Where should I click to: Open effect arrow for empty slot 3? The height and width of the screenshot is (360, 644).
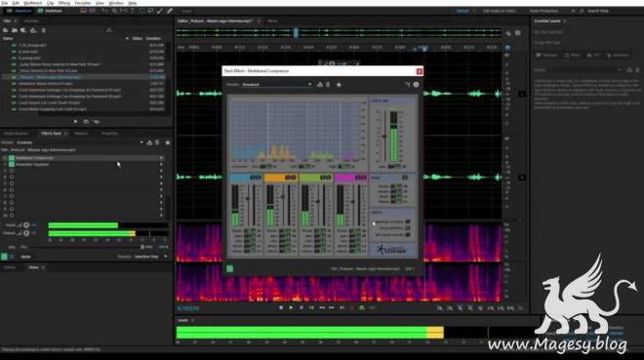[161, 171]
